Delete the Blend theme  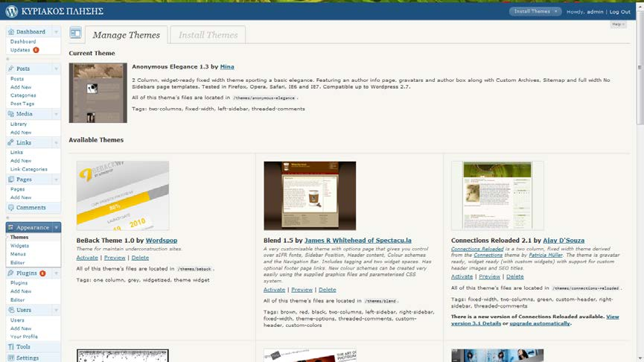328,290
